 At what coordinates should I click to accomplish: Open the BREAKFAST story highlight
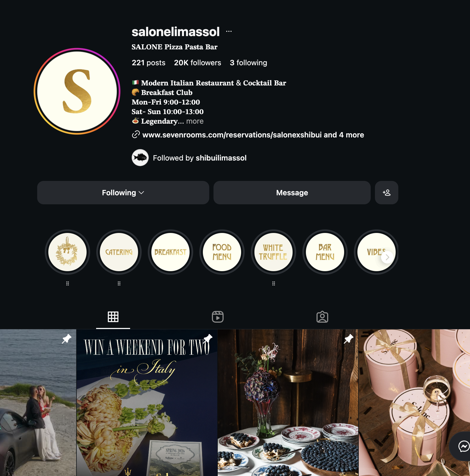pos(170,252)
